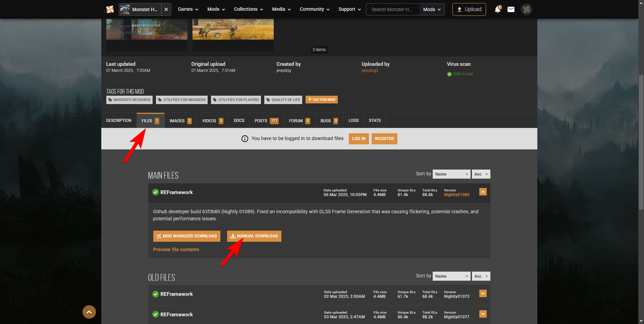Collapse the Nightly01089 file entry
Image resolution: width=644 pixels, height=324 pixels.
pos(483,192)
